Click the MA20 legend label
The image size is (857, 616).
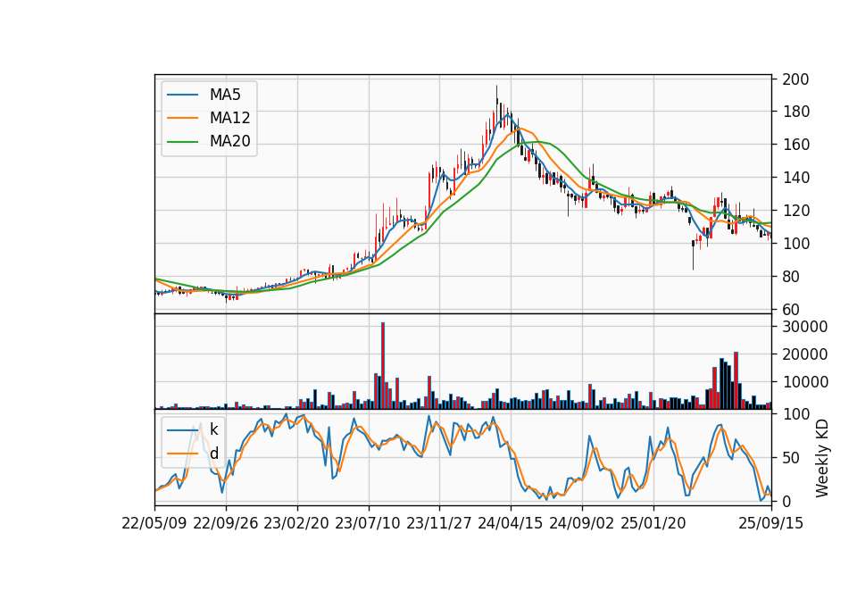[x=229, y=142]
